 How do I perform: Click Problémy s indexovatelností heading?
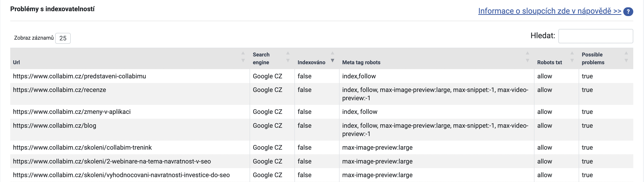click(52, 9)
